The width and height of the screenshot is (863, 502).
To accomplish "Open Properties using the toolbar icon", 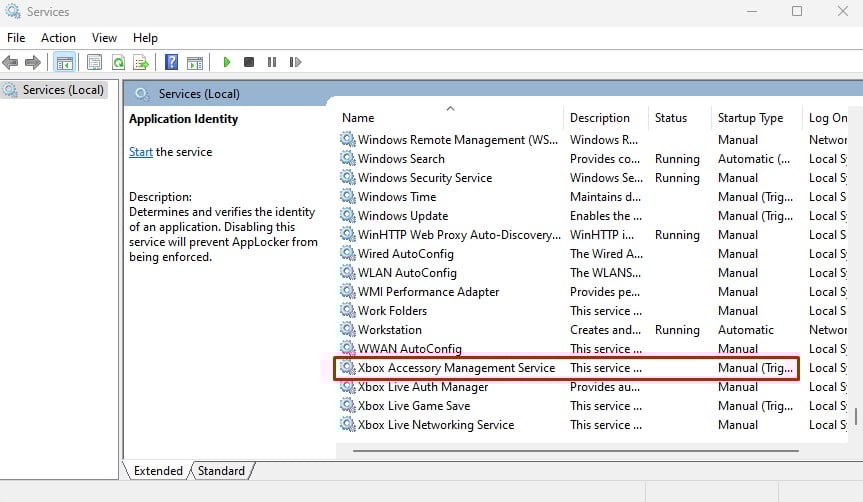I will tap(94, 62).
